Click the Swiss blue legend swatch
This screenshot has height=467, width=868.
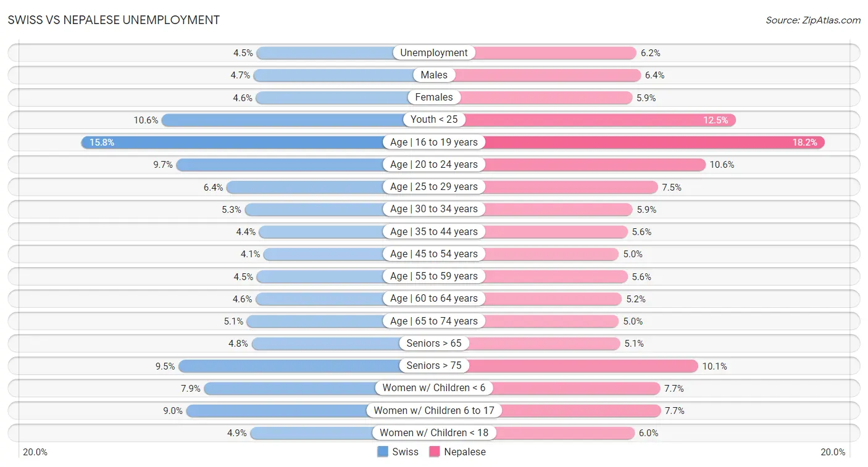383,452
